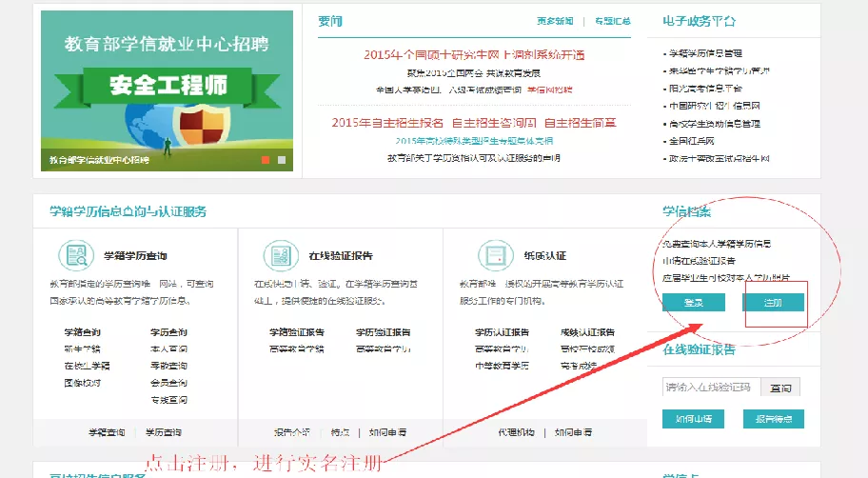Click 报告介绍 footer link
Image resolution: width=868 pixels, height=478 pixels.
tap(292, 432)
